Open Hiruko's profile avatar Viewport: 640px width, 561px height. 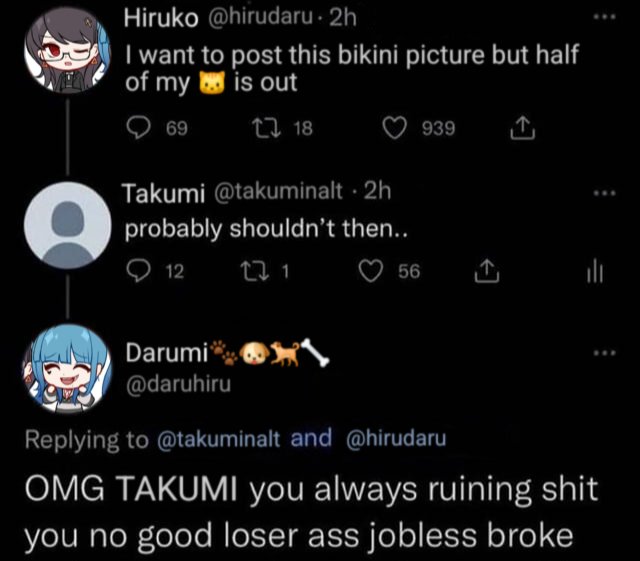point(68,50)
